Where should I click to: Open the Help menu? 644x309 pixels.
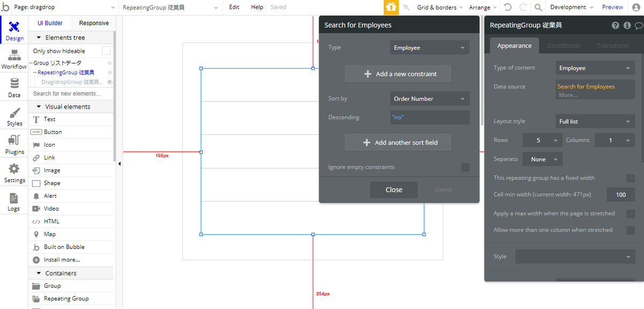tap(257, 8)
